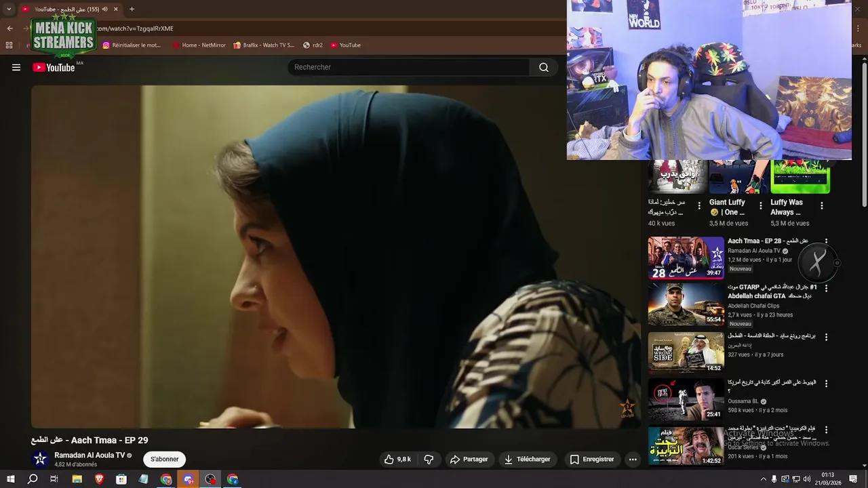Subscribe with the S'abonner button

[x=165, y=459]
